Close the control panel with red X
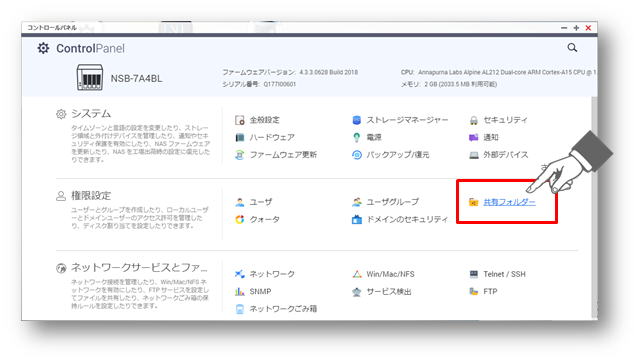The image size is (640, 363). pos(588,28)
